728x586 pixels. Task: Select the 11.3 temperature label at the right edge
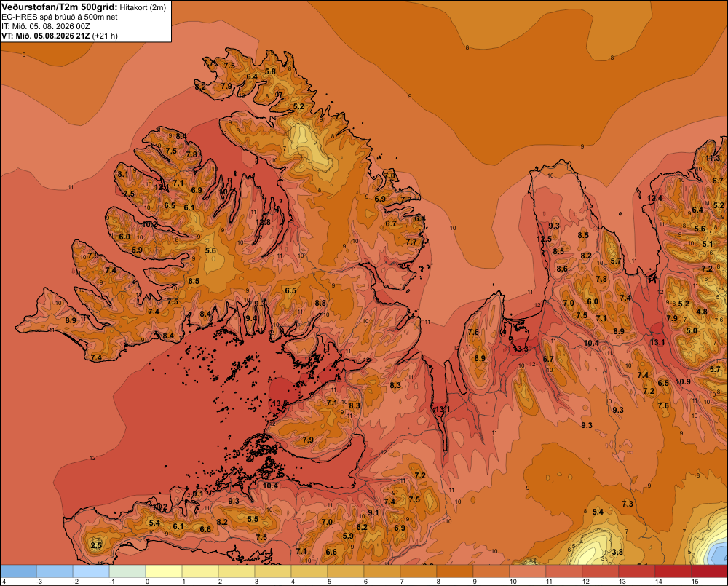click(x=713, y=158)
